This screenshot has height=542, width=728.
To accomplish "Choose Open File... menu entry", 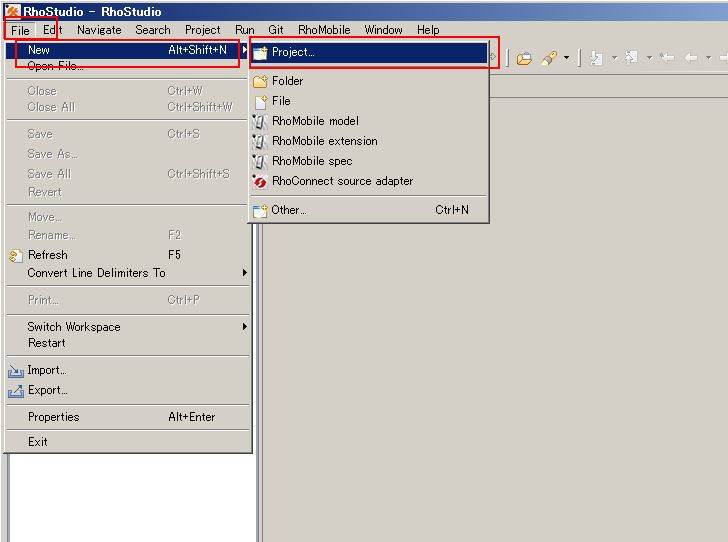I will [x=127, y=66].
